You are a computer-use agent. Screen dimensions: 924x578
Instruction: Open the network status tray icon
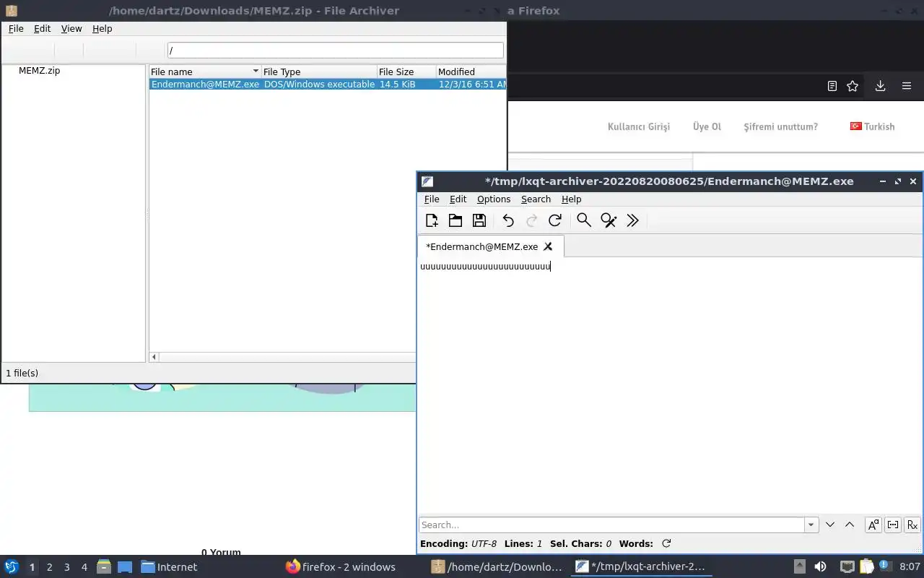coord(847,566)
